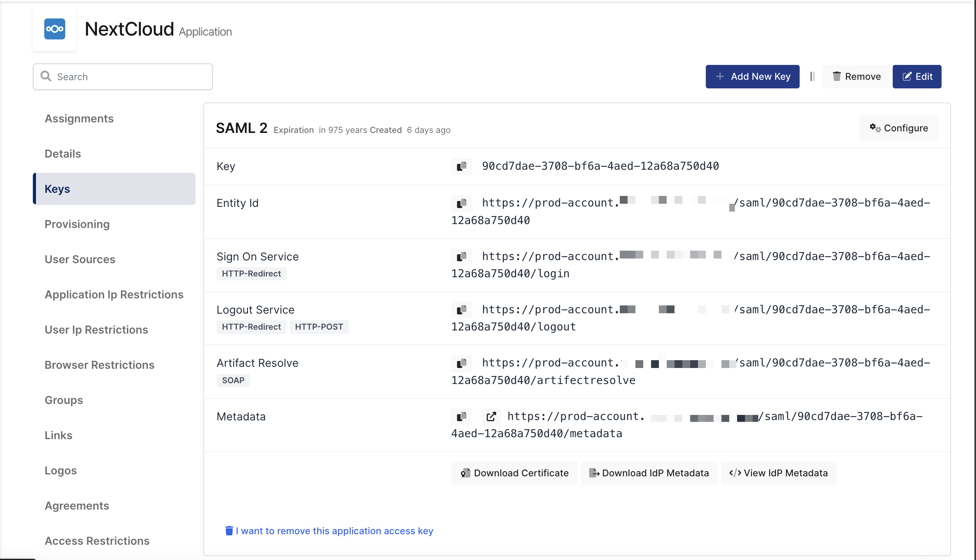Copy the Key value using copy icon
The width and height of the screenshot is (976, 560).
tap(461, 166)
